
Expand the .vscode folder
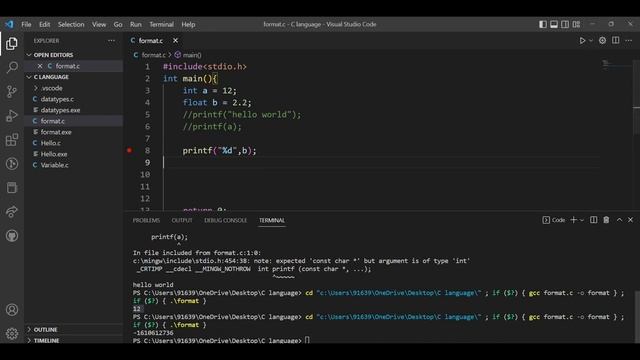point(51,88)
